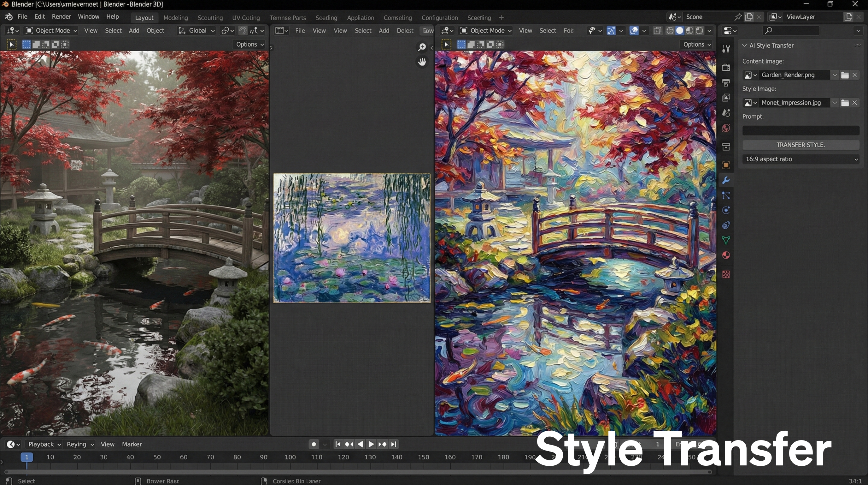Open Texture properties (checkered icon)
The height and width of the screenshot is (485, 868).
(x=726, y=274)
